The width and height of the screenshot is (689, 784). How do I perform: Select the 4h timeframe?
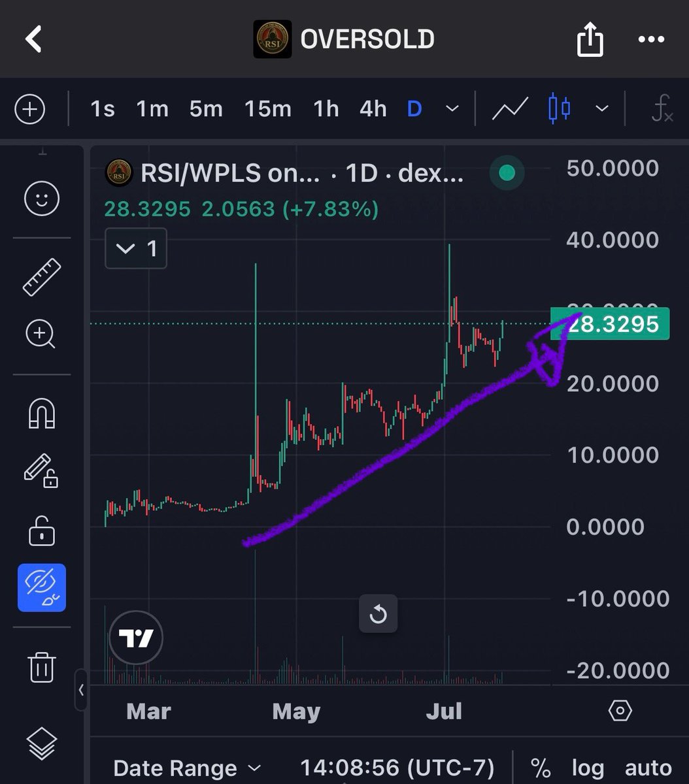coord(373,109)
